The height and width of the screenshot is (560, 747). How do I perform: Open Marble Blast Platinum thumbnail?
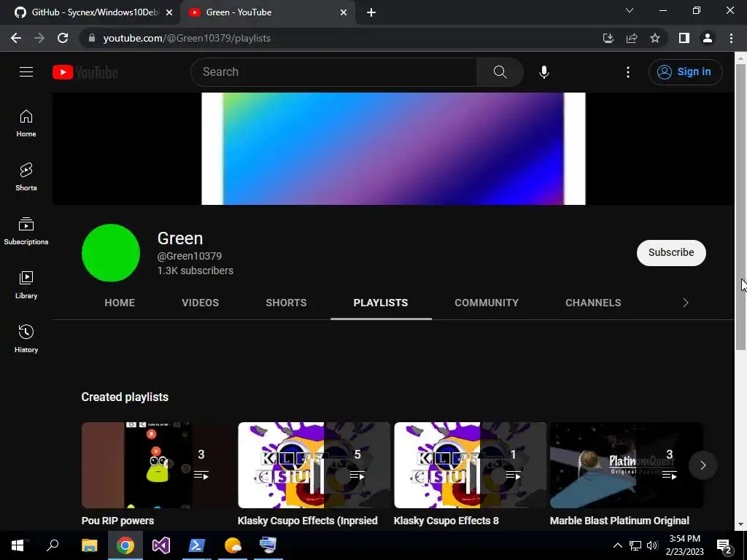tap(627, 465)
